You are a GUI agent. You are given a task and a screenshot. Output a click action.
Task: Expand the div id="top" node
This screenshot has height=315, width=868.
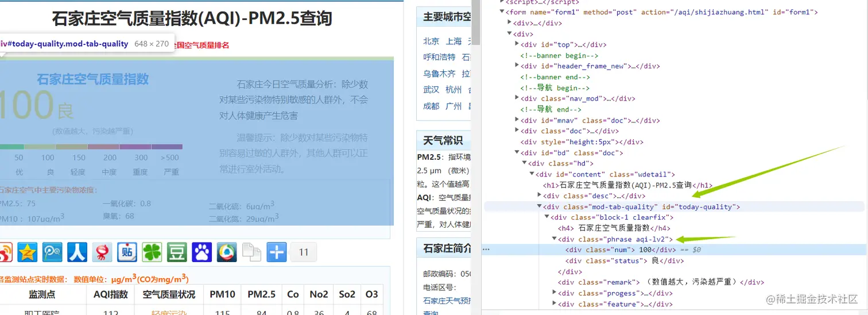click(517, 44)
